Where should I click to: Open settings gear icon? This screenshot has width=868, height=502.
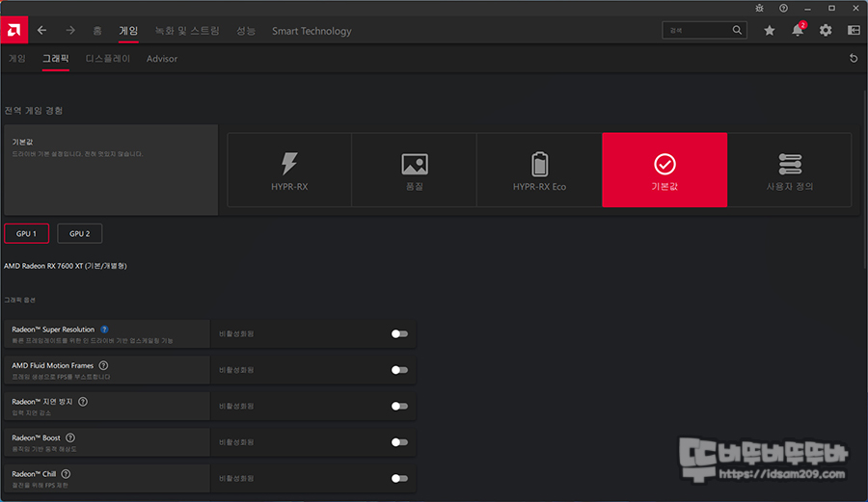826,31
